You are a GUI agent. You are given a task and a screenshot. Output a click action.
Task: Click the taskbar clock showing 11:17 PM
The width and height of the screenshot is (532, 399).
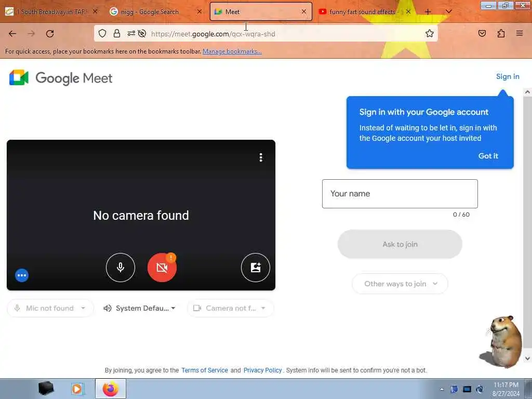pyautogui.click(x=506, y=385)
